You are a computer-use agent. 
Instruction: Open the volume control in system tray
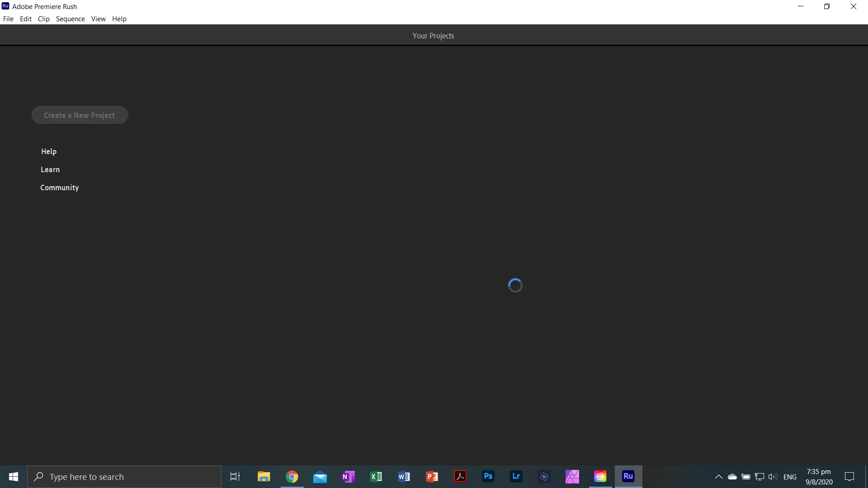[x=772, y=477]
